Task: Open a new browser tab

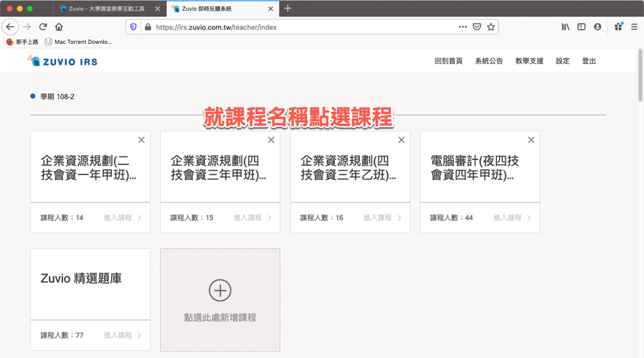Action: (x=288, y=8)
